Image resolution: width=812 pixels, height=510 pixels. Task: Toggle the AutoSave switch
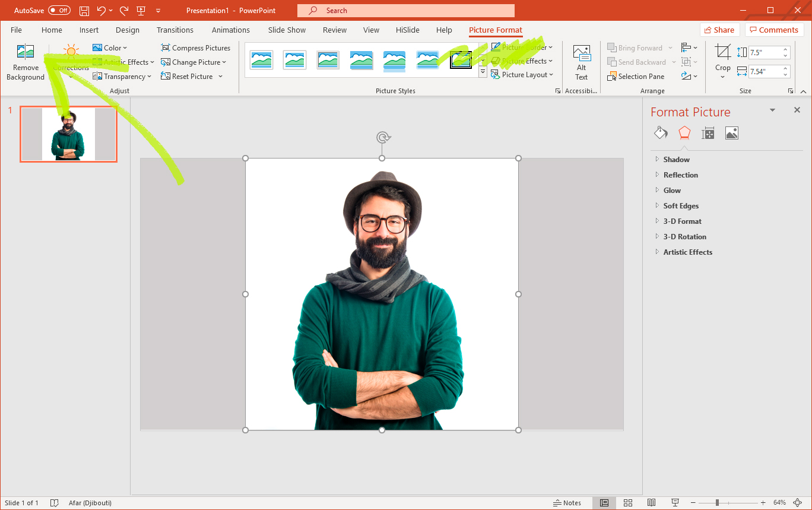[59, 11]
